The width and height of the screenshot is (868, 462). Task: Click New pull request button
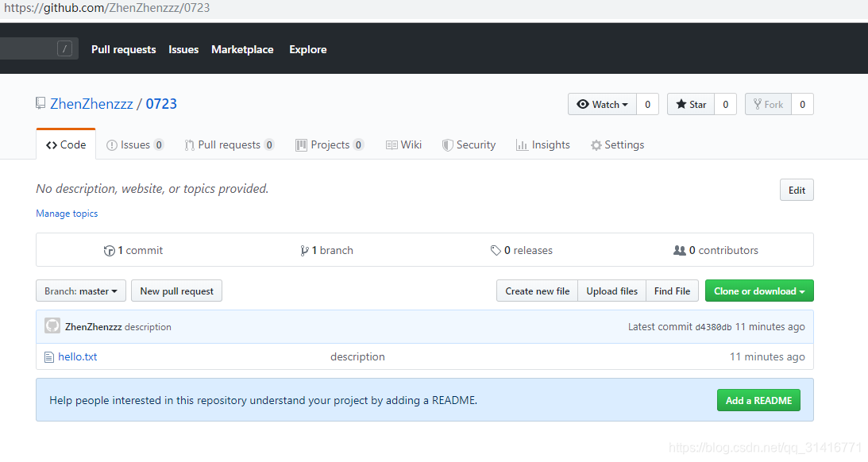point(176,291)
